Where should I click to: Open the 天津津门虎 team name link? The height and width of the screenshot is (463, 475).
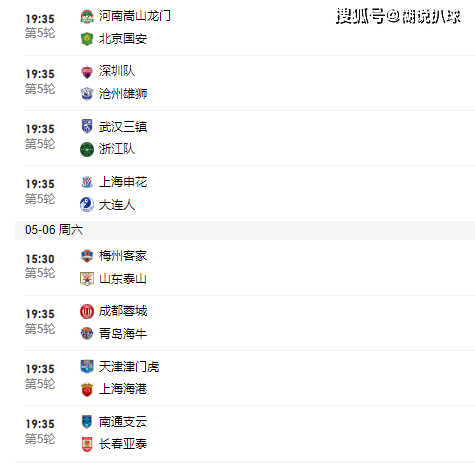click(x=129, y=367)
